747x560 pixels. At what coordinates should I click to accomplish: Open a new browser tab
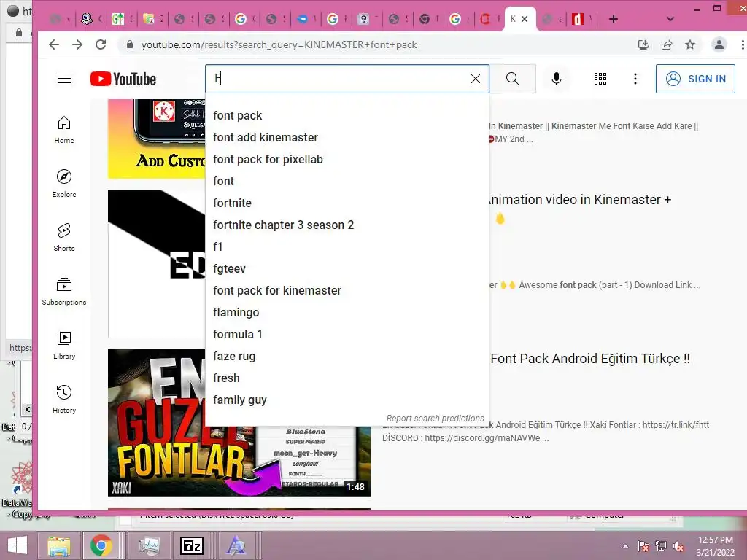point(614,19)
